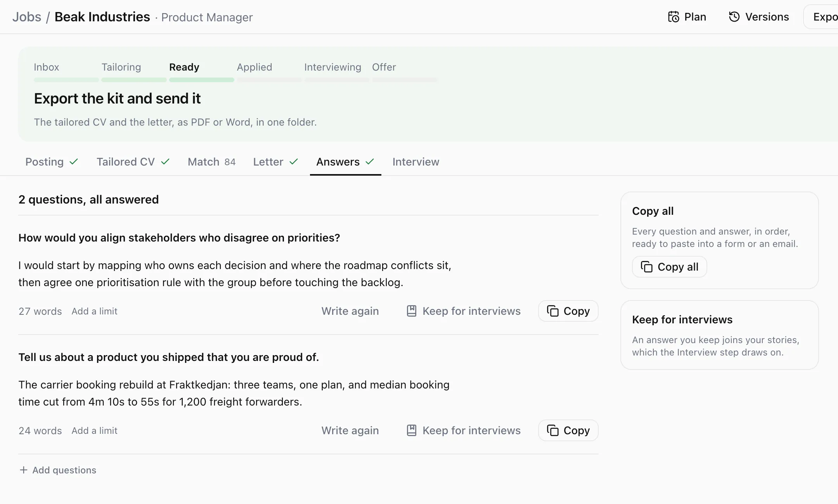
Task: Switch to the Tailored CV tab
Action: [133, 162]
